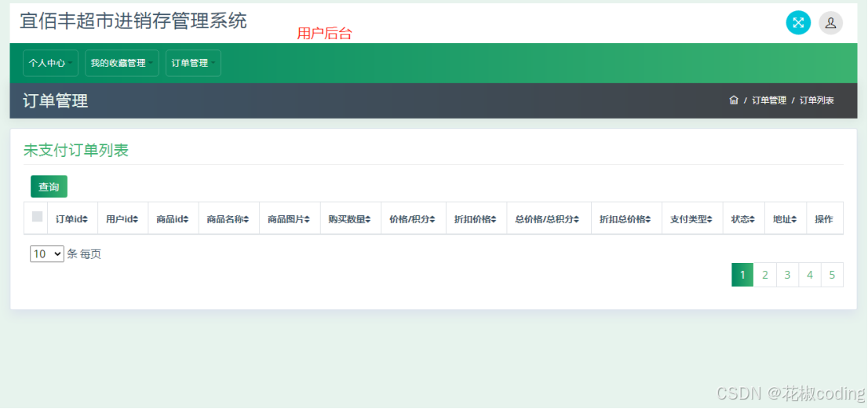This screenshot has height=409, width=868.
Task: Sort the table by 折扣总价格 column
Action: coord(626,218)
